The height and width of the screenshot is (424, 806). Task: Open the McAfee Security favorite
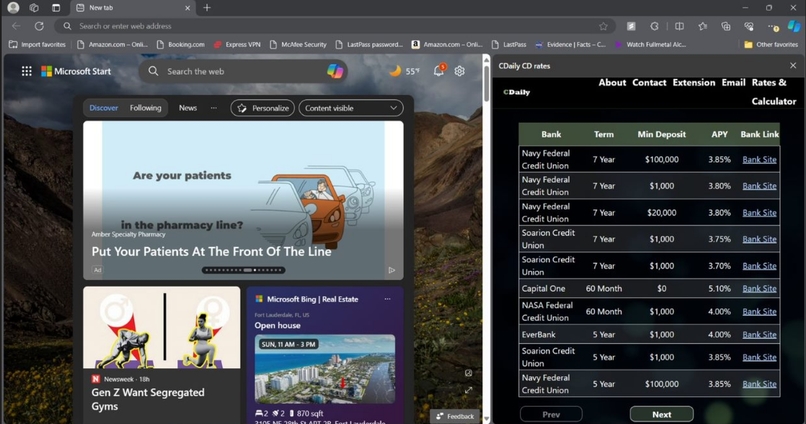[x=298, y=45]
